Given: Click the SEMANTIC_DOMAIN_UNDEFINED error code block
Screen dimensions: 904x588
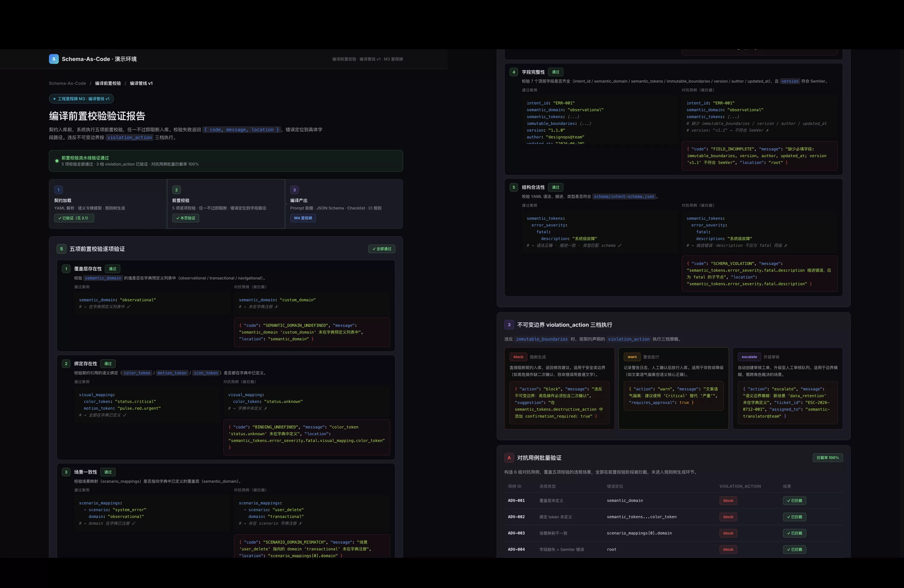Looking at the screenshot, I should point(312,332).
